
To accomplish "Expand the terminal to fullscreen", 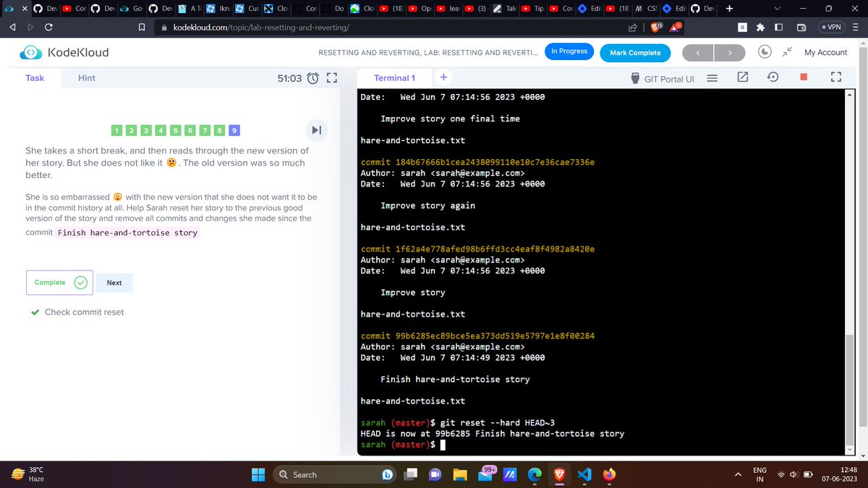I will (835, 77).
